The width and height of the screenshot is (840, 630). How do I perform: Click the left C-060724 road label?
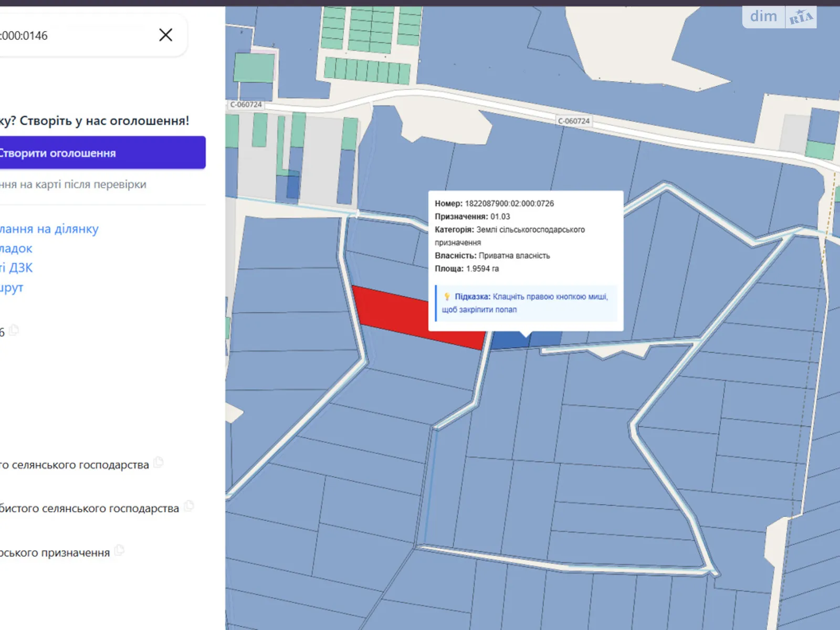pos(246,104)
